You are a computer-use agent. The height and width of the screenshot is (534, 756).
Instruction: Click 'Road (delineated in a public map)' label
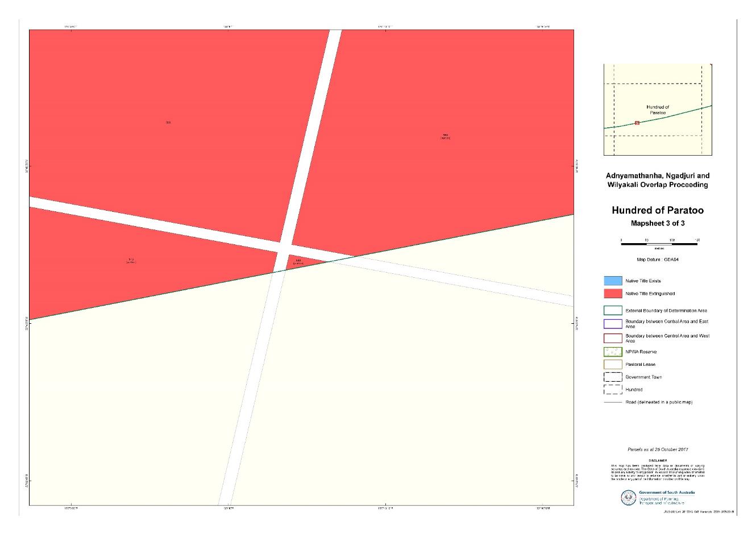pos(659,402)
